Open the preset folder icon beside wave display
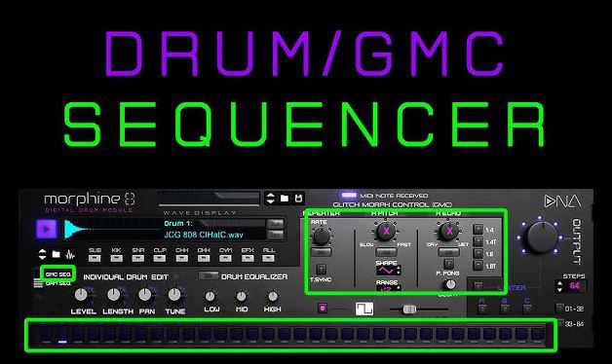This screenshot has width=612, height=364. tap(285, 199)
